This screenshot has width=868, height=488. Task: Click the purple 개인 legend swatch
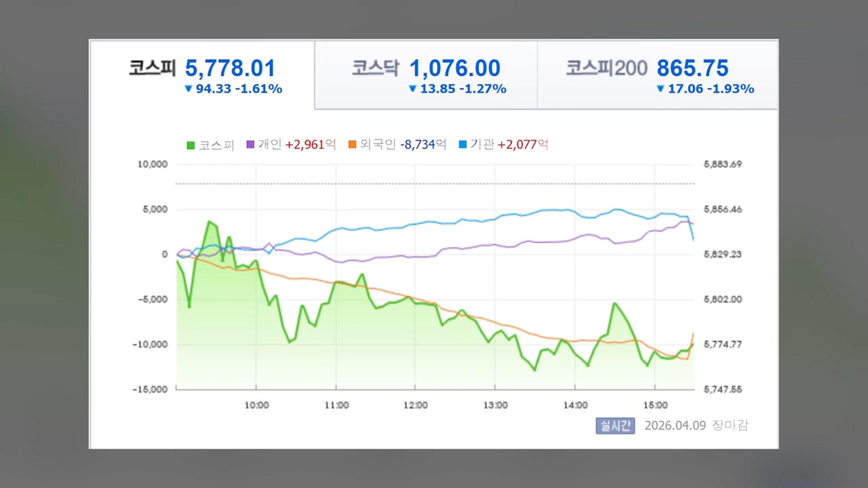click(250, 145)
